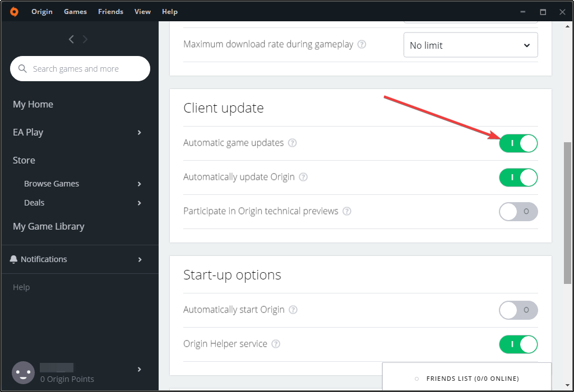Click the Notifications bell icon

click(13, 259)
